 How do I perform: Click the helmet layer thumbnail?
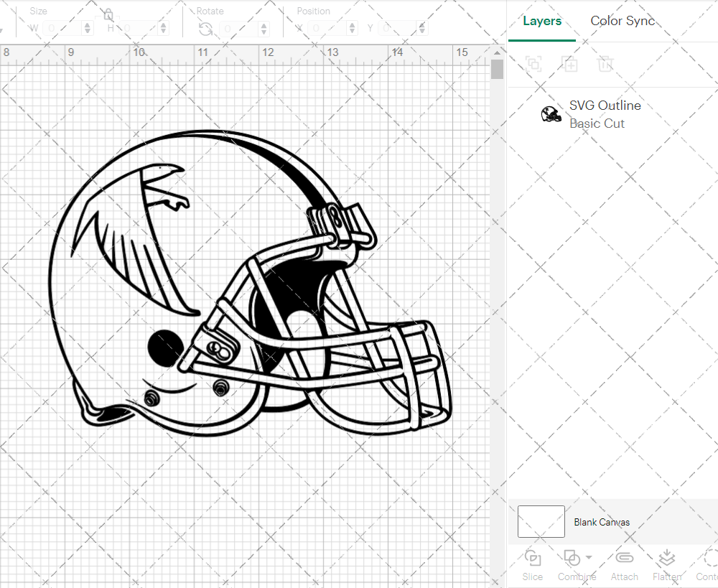tap(551, 113)
